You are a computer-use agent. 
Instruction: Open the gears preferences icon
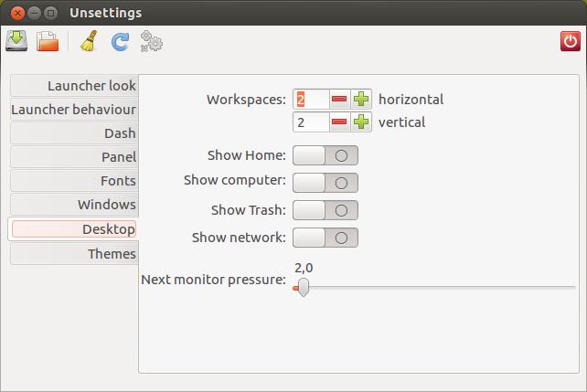151,41
